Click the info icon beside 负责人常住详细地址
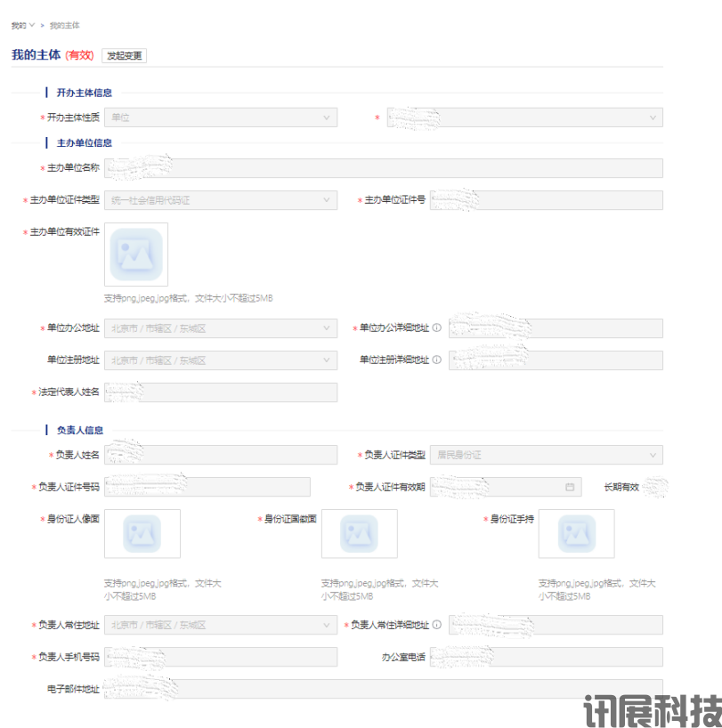Screen dimensions: 722x728 437,626
